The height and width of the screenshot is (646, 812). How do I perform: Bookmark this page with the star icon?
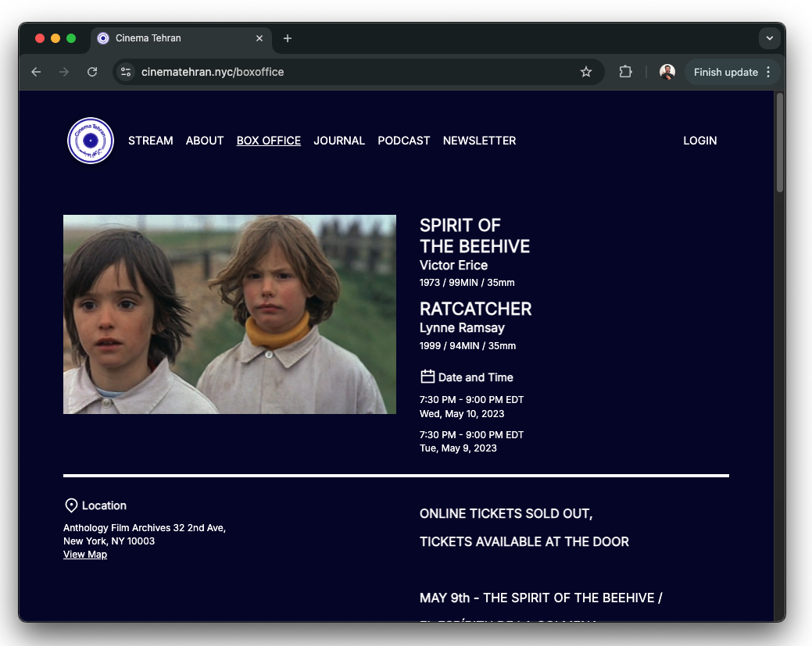[585, 72]
